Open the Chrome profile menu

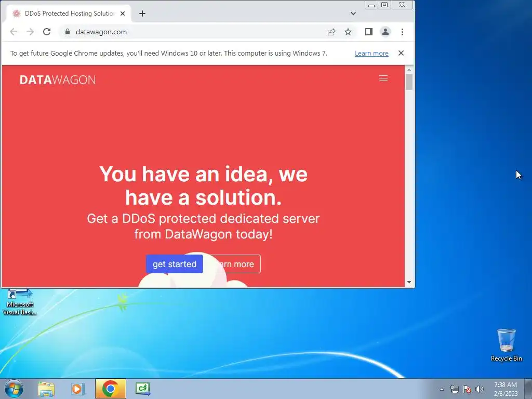point(385,32)
